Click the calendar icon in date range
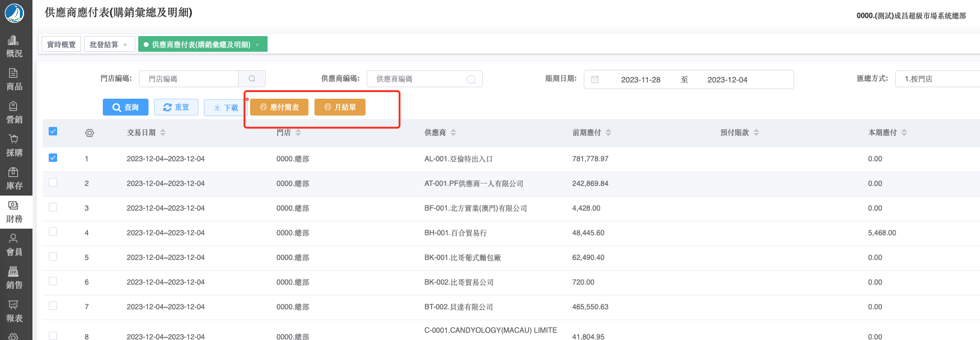 point(595,79)
